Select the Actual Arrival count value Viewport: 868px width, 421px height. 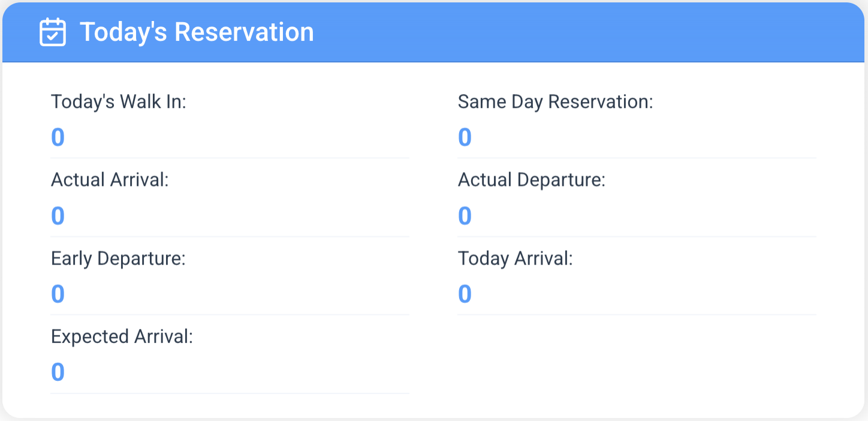pyautogui.click(x=58, y=216)
